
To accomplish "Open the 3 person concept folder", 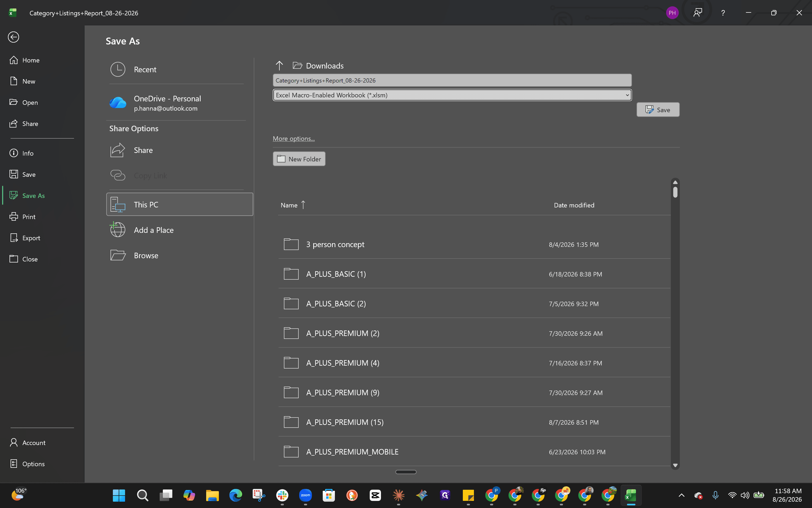I will click(474, 244).
